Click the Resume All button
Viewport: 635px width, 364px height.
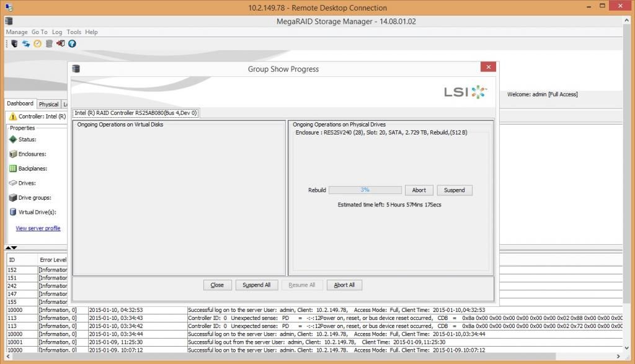(x=302, y=285)
